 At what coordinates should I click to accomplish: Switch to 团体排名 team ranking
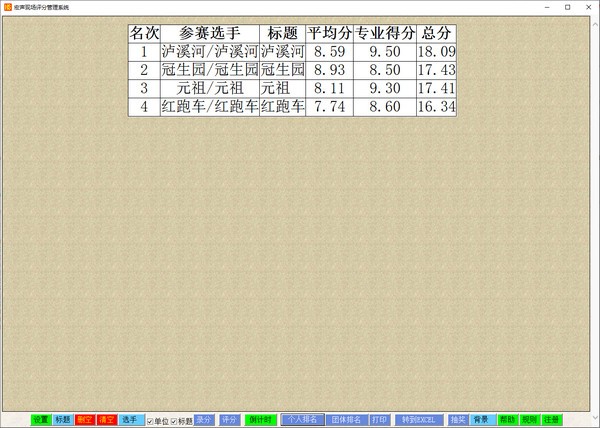coord(346,420)
